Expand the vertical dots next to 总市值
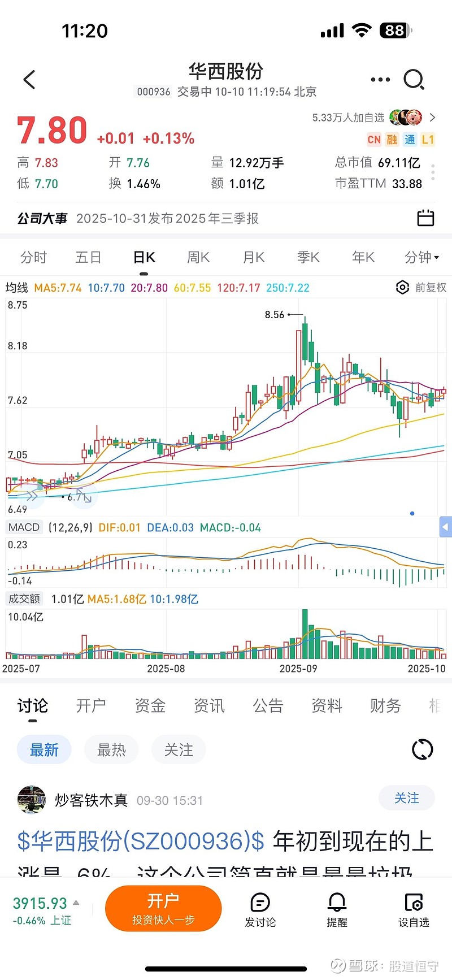 [433, 172]
